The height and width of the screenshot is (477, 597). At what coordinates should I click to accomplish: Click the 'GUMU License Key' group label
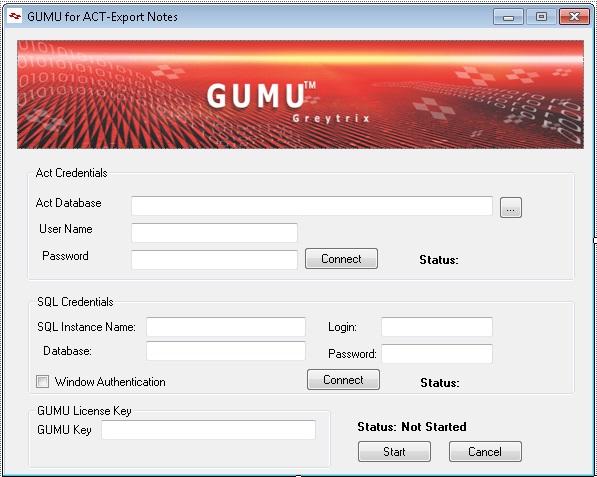pyautogui.click(x=84, y=411)
